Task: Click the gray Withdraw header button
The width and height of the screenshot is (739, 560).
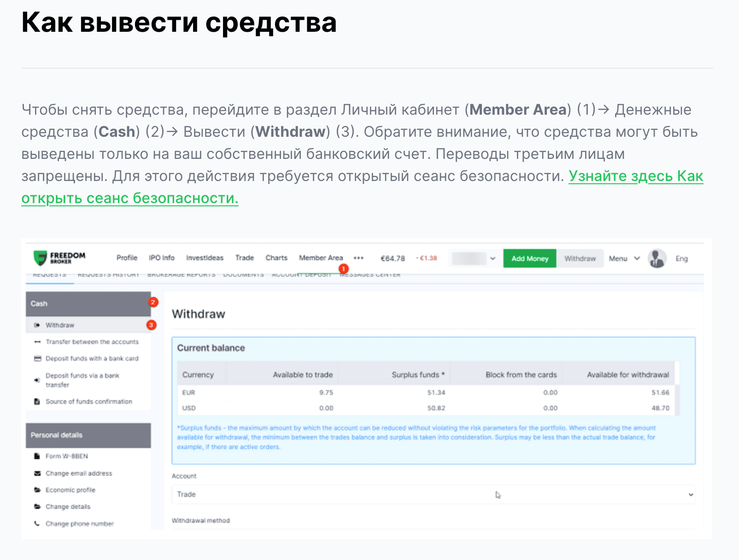Action: coord(580,258)
